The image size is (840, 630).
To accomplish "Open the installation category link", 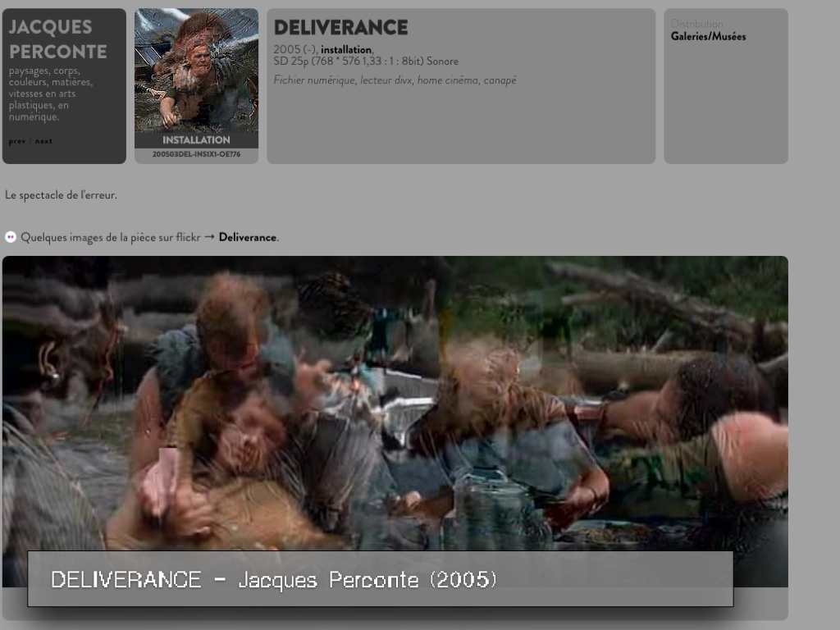I will pyautogui.click(x=345, y=50).
